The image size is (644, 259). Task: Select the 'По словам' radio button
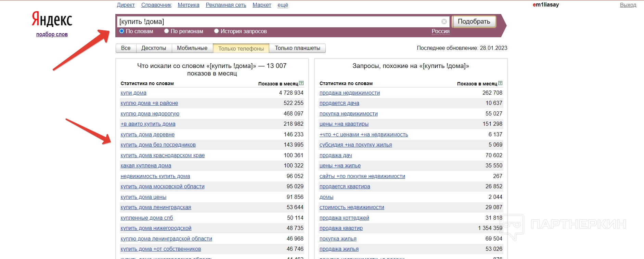121,31
